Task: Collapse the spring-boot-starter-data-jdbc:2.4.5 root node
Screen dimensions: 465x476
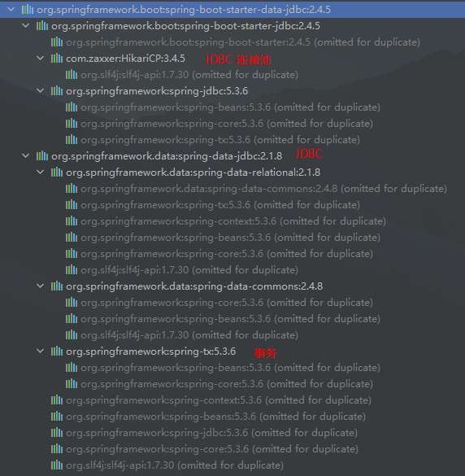Action: point(11,10)
